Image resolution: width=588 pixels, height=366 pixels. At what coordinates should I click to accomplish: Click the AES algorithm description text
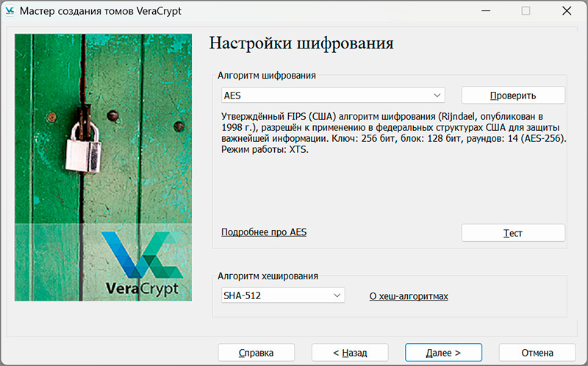pos(393,133)
